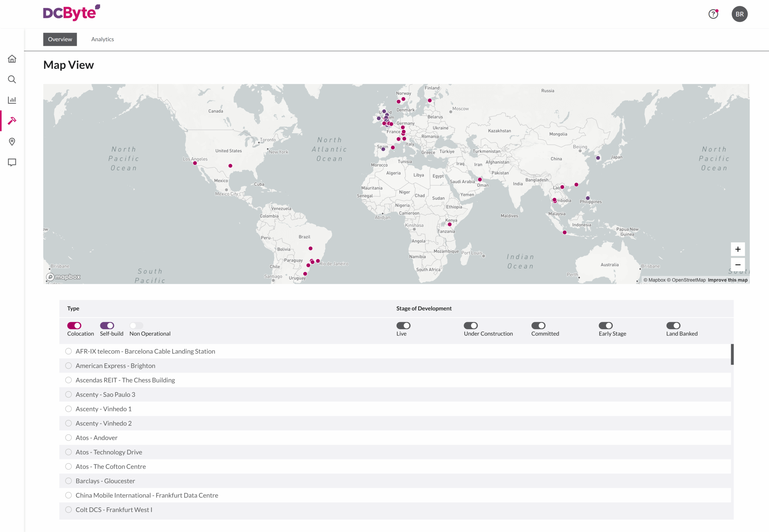This screenshot has height=532, width=769.
Task: Switch to the Analytics tab
Action: click(102, 39)
